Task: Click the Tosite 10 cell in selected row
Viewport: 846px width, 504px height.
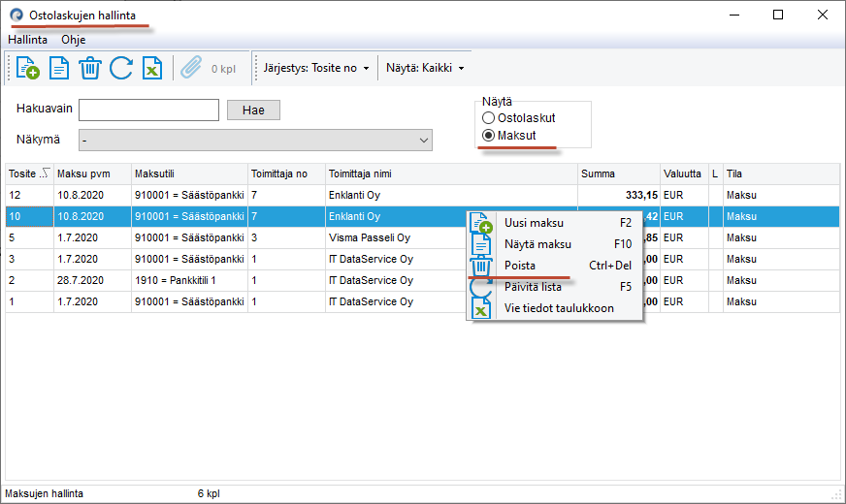Action: point(29,216)
